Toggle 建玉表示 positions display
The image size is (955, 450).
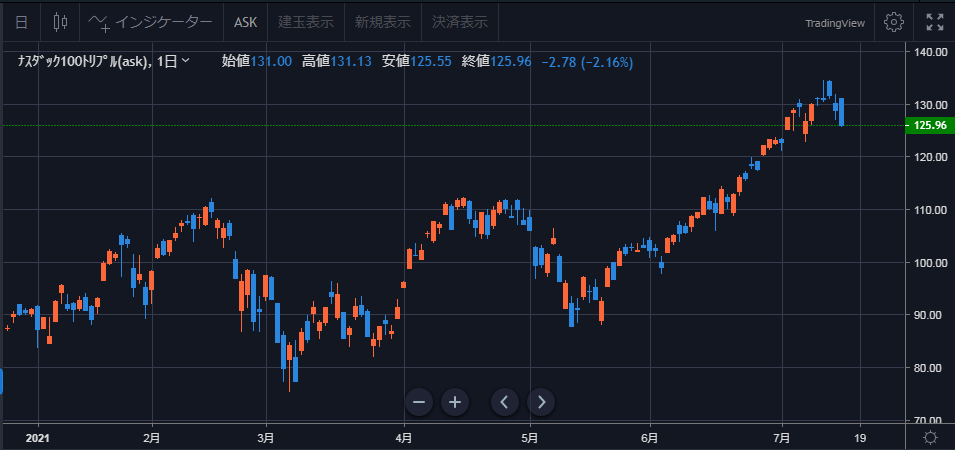[x=306, y=23]
